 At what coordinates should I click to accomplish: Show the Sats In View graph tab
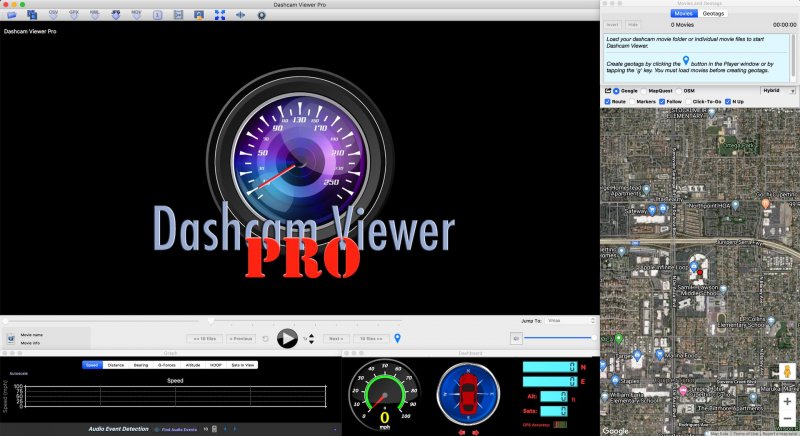pyautogui.click(x=242, y=365)
